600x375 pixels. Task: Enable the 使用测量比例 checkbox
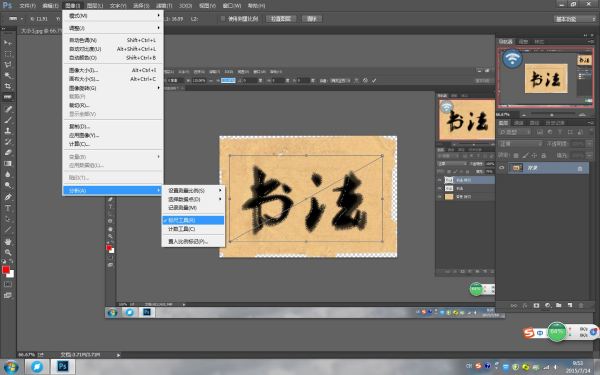click(223, 18)
